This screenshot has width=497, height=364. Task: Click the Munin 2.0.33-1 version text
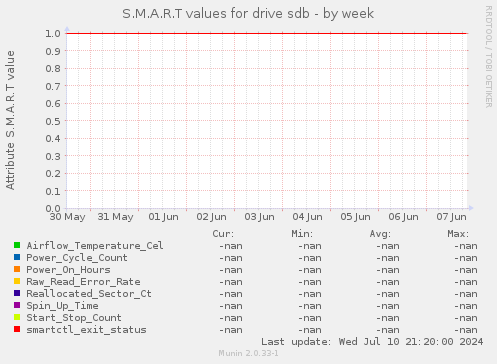coord(248,353)
